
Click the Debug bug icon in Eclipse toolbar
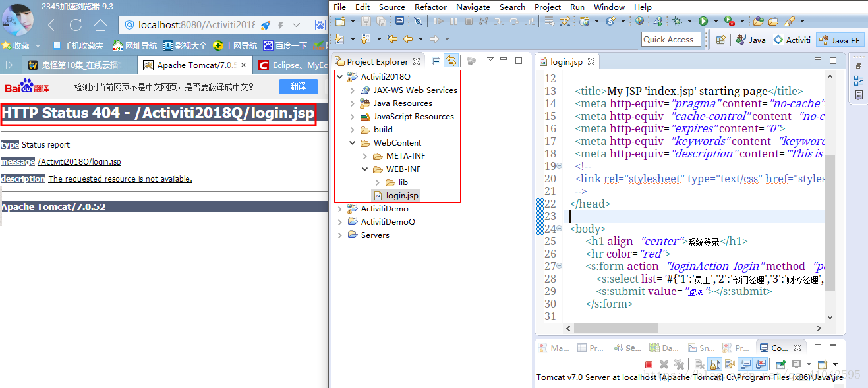677,21
